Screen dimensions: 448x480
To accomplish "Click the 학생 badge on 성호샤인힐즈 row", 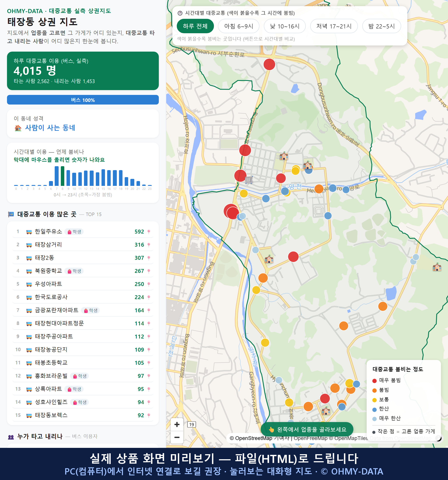I will (x=79, y=402).
